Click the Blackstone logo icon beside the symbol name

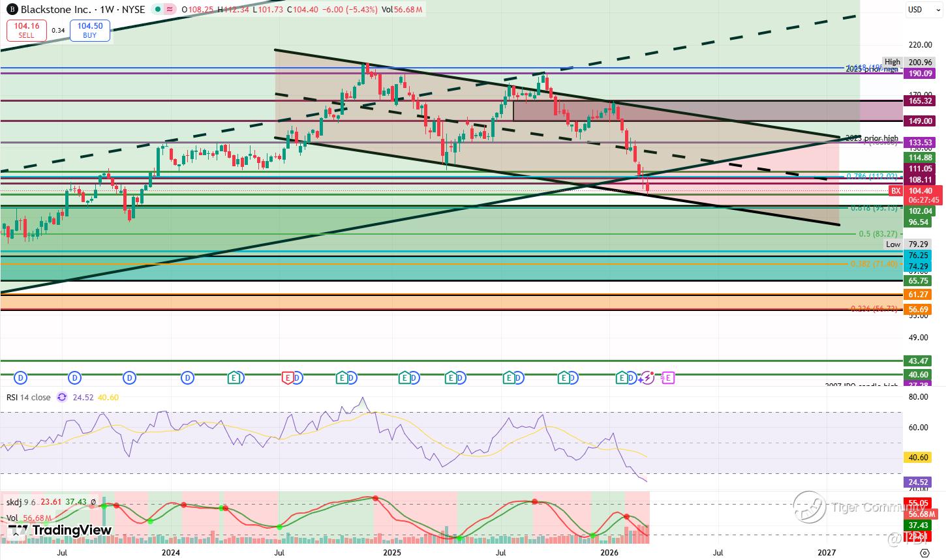(x=12, y=10)
